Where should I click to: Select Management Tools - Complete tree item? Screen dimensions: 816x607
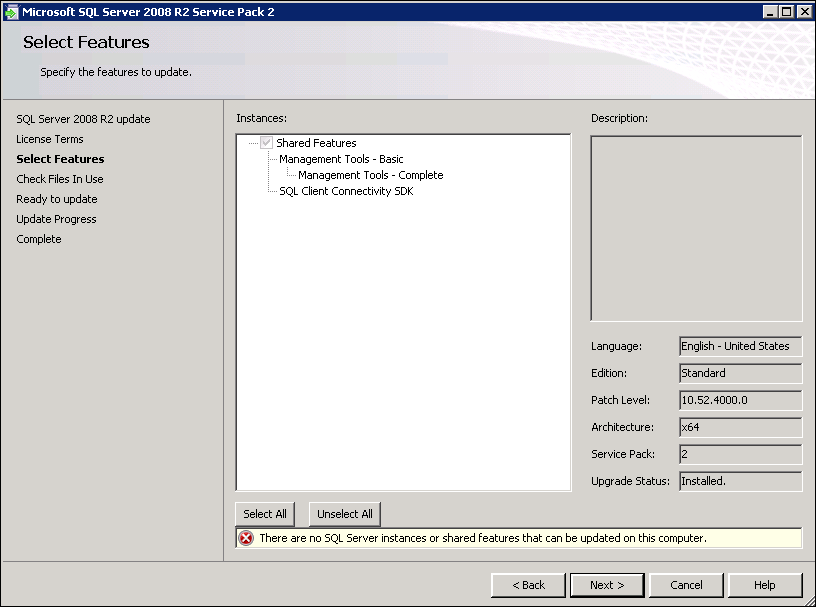(x=371, y=175)
